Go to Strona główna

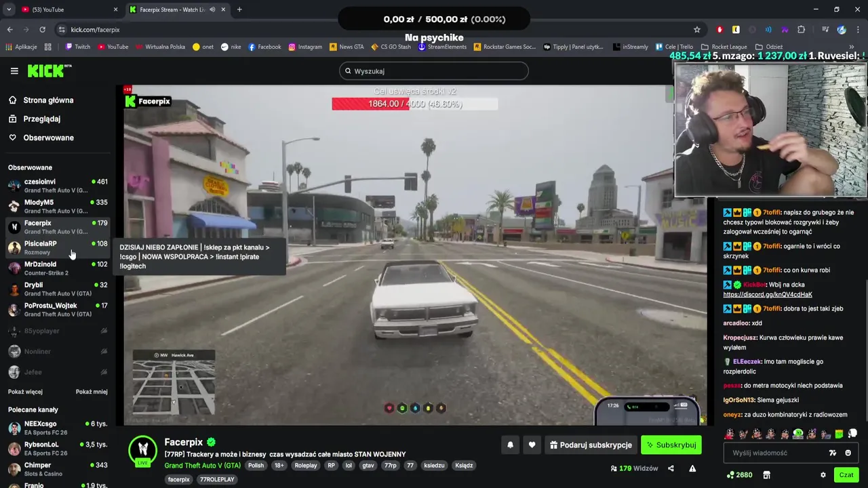point(48,100)
